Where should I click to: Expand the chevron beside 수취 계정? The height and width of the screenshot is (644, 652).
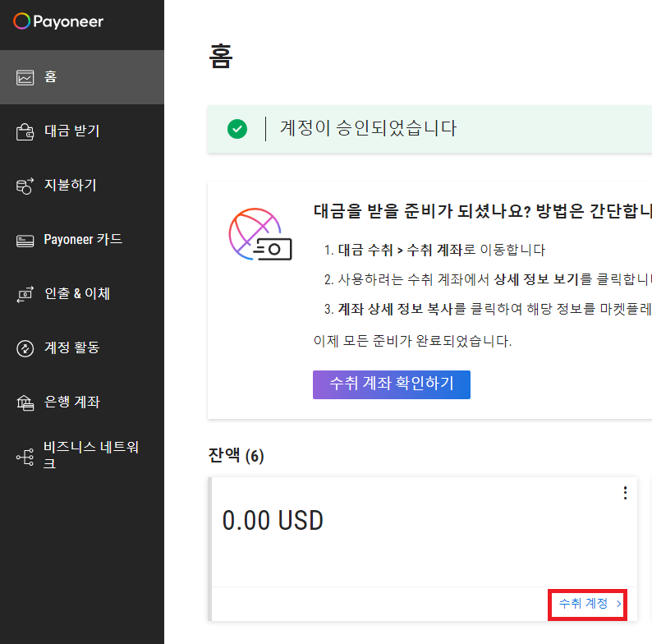pyautogui.click(x=618, y=604)
